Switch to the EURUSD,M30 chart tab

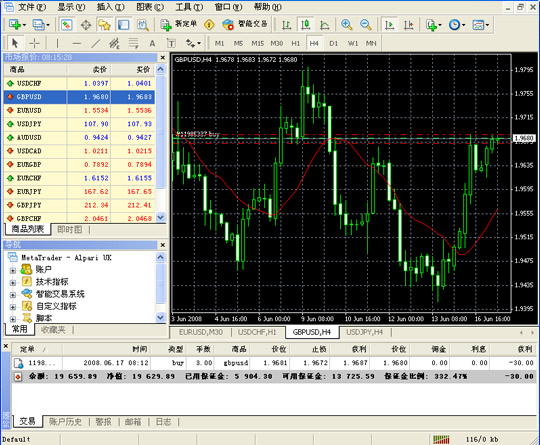point(200,332)
